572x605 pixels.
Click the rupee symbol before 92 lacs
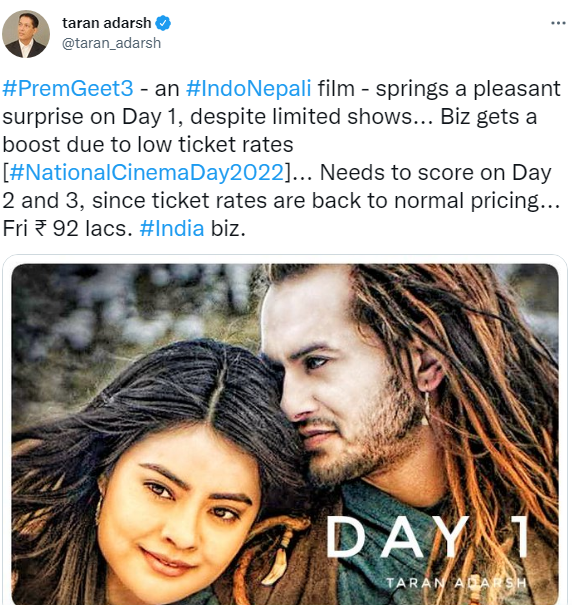tap(41, 228)
